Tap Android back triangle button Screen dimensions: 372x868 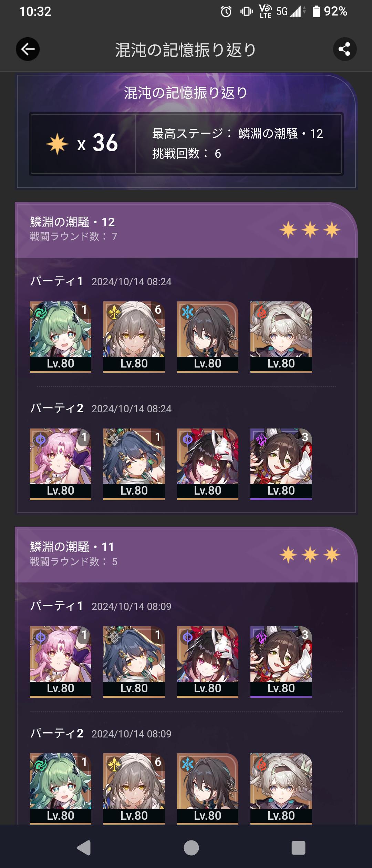pos(84,848)
